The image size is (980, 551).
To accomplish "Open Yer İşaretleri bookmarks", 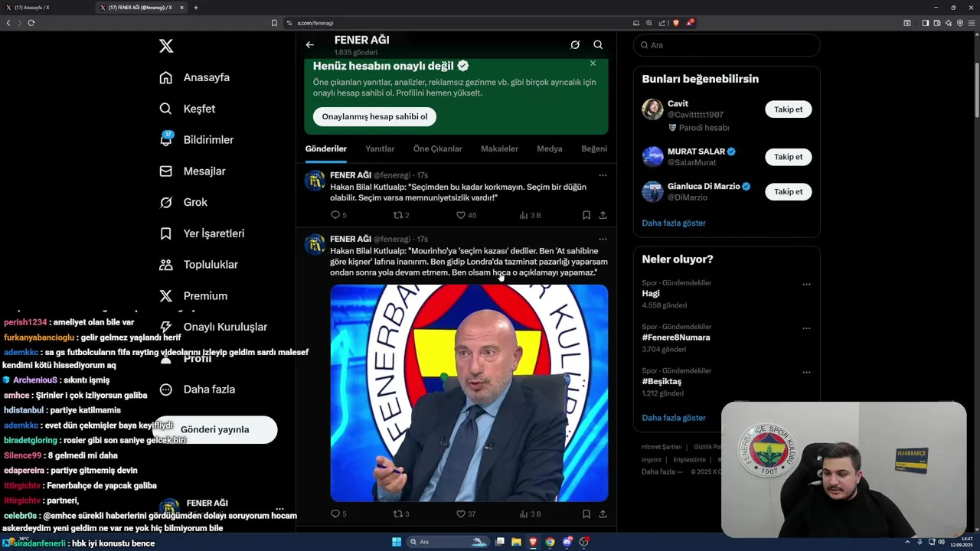I will (201, 233).
